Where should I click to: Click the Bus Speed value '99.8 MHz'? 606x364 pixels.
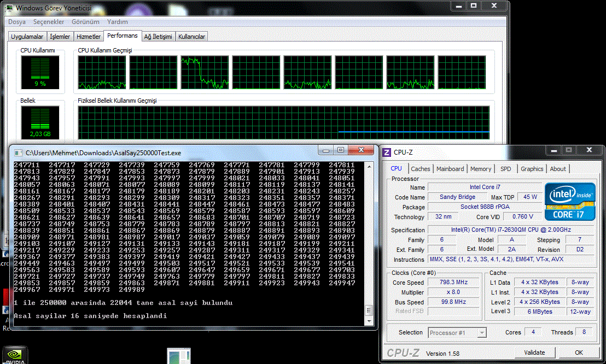(454, 302)
